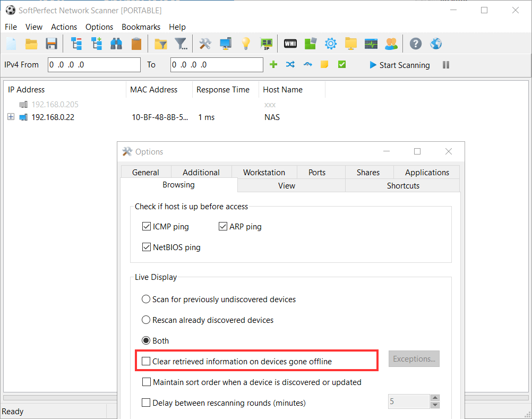Click the yellow shared folder toolbar icon
The width and height of the screenshot is (532, 419).
coord(351,44)
